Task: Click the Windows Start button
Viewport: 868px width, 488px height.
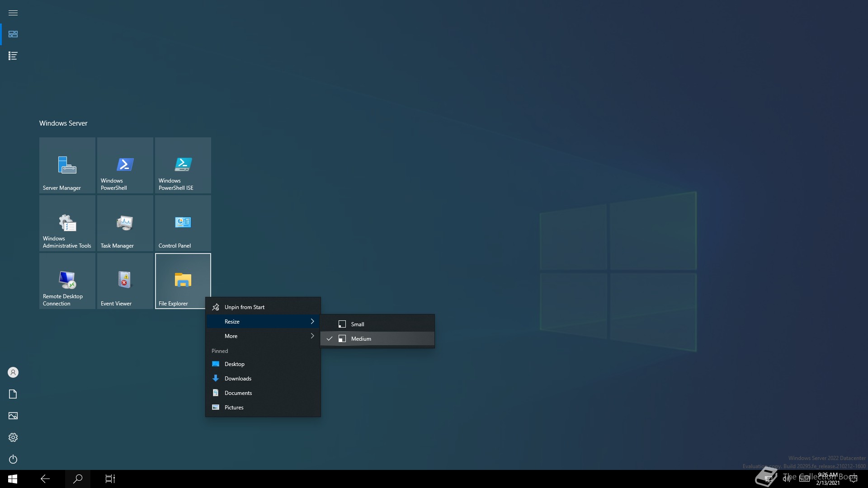Action: (13, 479)
